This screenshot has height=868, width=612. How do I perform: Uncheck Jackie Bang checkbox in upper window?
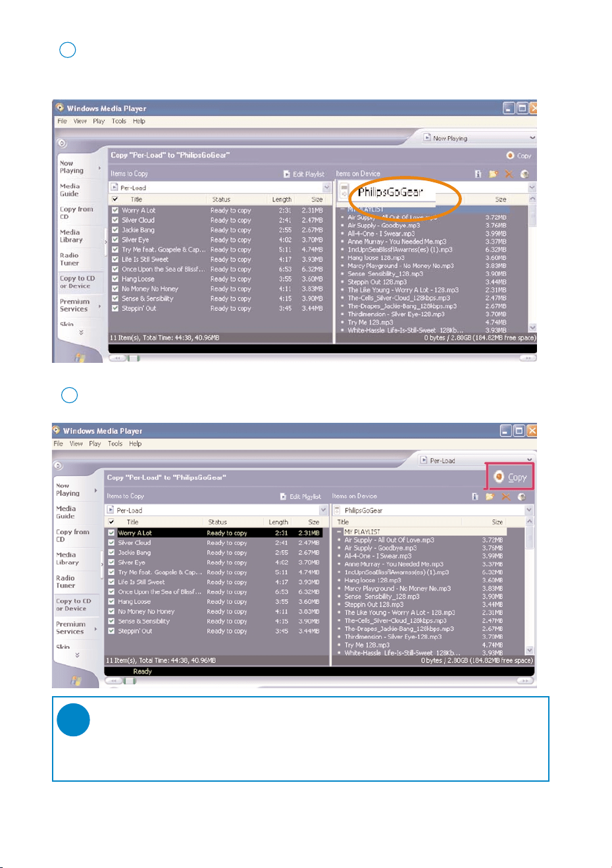pos(115,231)
